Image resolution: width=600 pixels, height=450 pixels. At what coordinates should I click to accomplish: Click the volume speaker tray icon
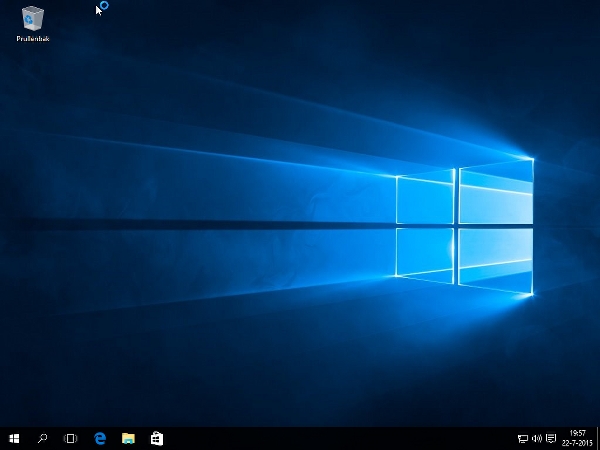537,438
